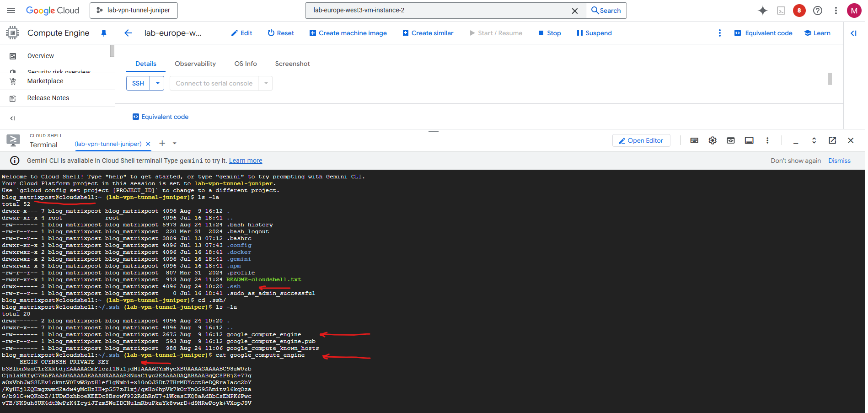The width and height of the screenshot is (868, 413).
Task: Stop the VM instance
Action: pos(549,33)
